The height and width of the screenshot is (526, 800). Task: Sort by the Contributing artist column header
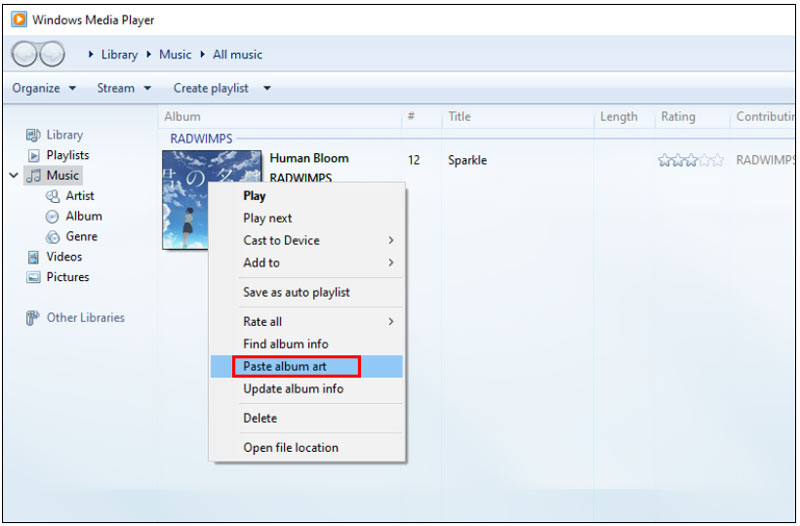tap(764, 117)
